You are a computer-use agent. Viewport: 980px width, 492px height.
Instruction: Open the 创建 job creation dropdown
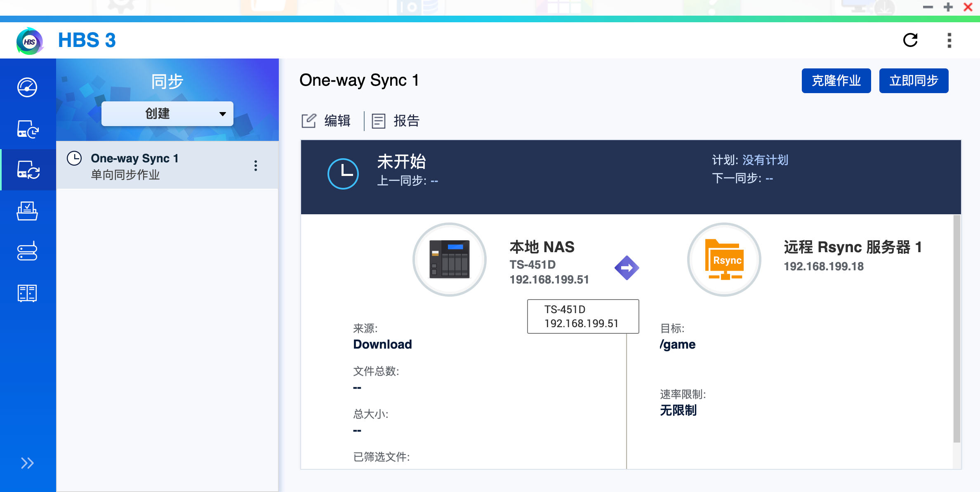167,113
